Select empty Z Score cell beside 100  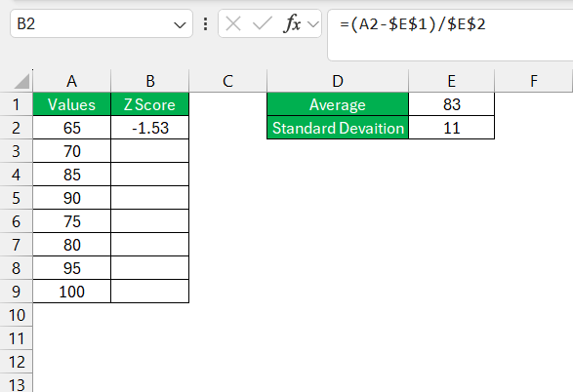149,292
